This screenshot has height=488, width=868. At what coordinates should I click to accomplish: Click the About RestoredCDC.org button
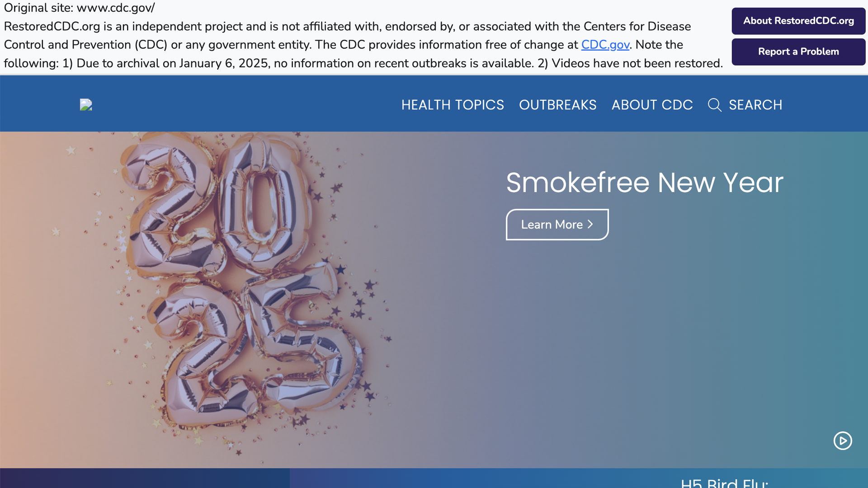click(x=798, y=21)
